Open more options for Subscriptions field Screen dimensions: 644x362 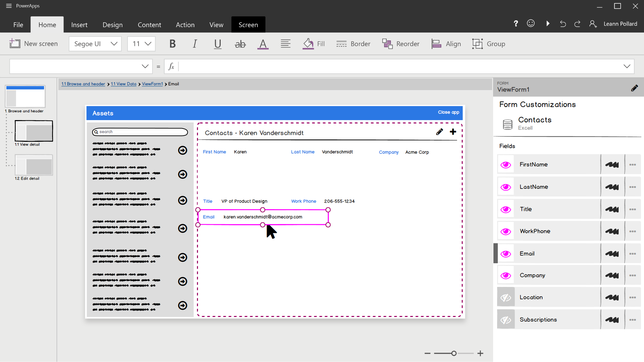[x=632, y=320]
